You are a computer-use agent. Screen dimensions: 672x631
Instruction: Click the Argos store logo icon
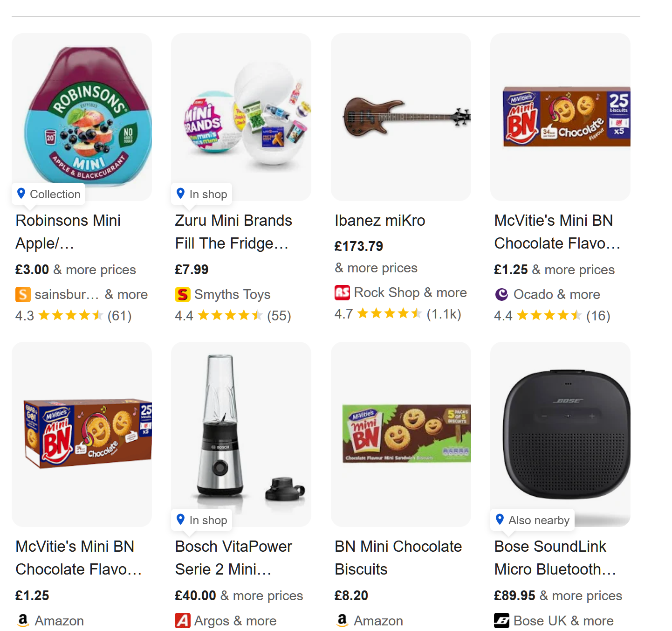(x=182, y=621)
